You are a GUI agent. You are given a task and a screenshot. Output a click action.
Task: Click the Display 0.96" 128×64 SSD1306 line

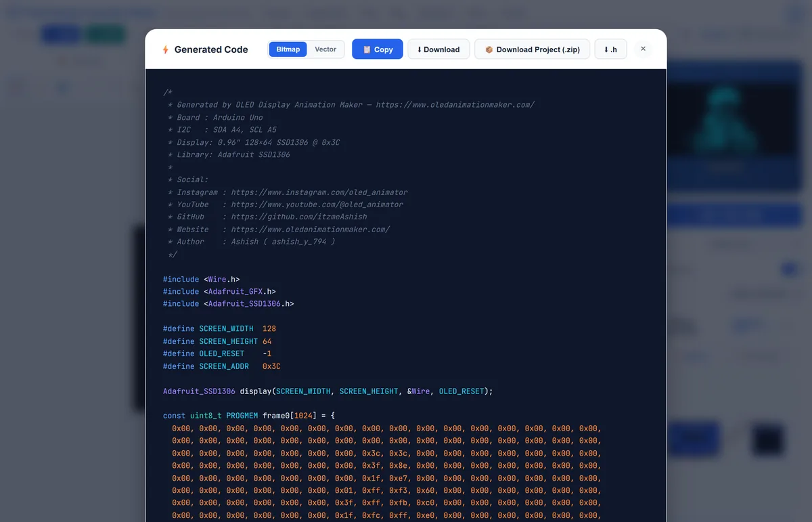254,142
